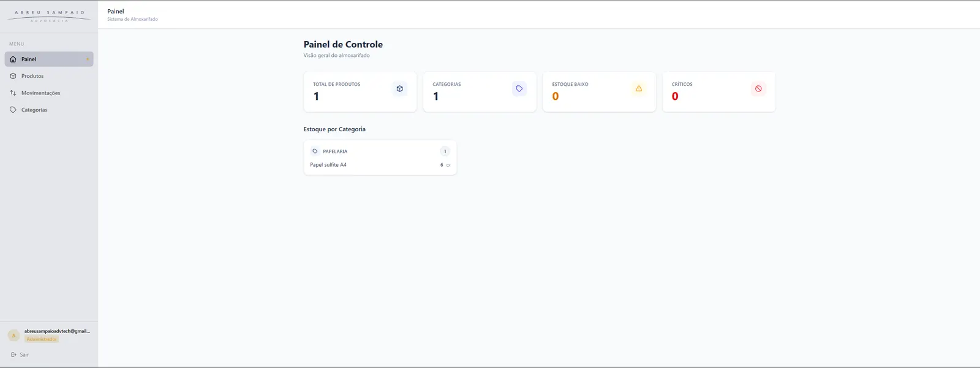Log out with the Sair button
Screen dimensions: 980x368
point(20,355)
